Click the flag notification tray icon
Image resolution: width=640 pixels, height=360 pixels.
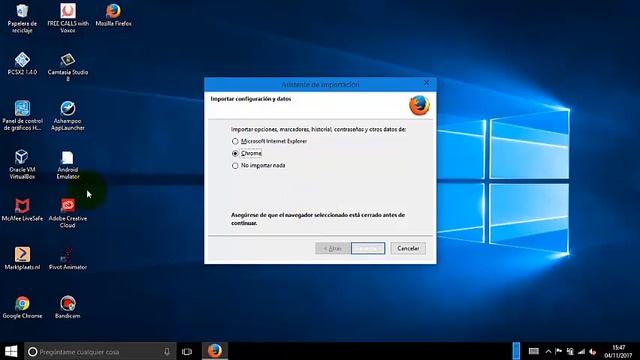point(558,351)
